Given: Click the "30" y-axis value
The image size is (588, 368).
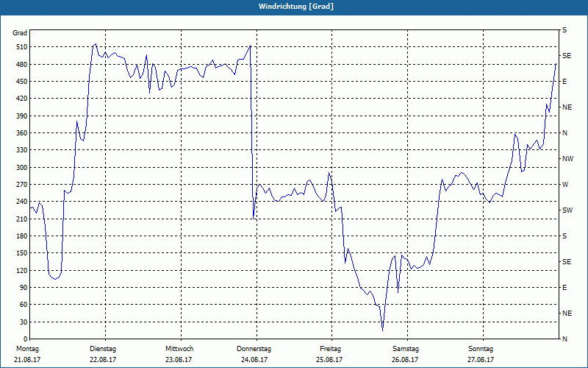Looking at the screenshot, I should tap(24, 322).
